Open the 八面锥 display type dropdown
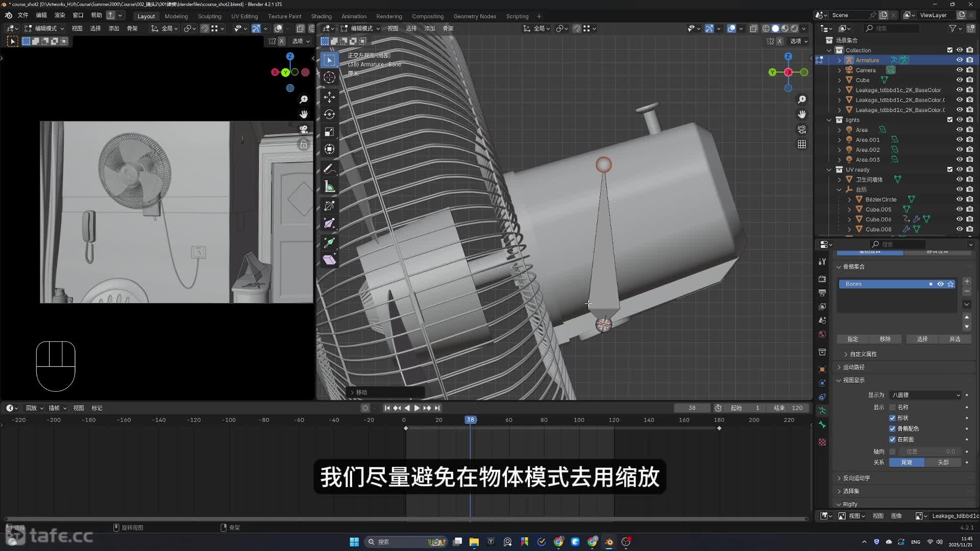This screenshot has width=980, height=551. 925,395
